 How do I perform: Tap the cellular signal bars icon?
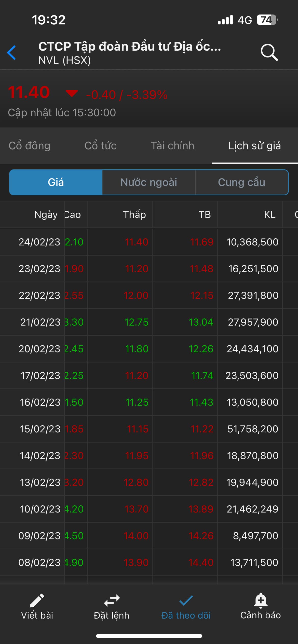pos(225,20)
